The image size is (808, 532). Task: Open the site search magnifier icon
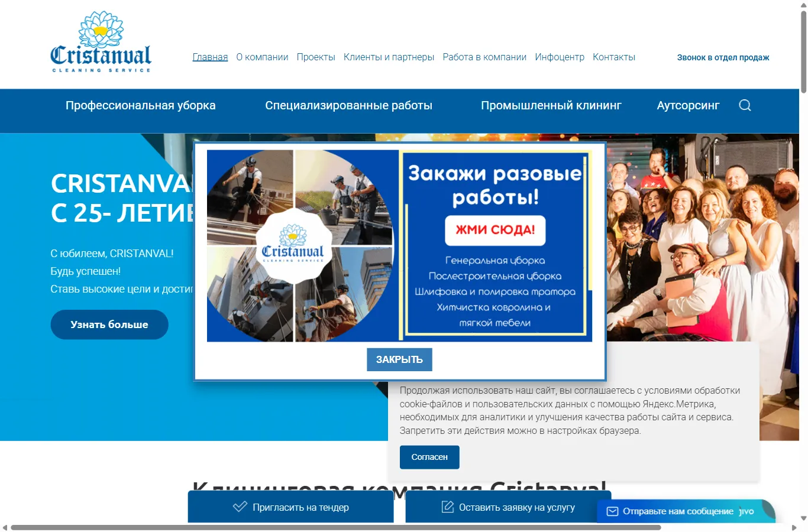coord(745,105)
